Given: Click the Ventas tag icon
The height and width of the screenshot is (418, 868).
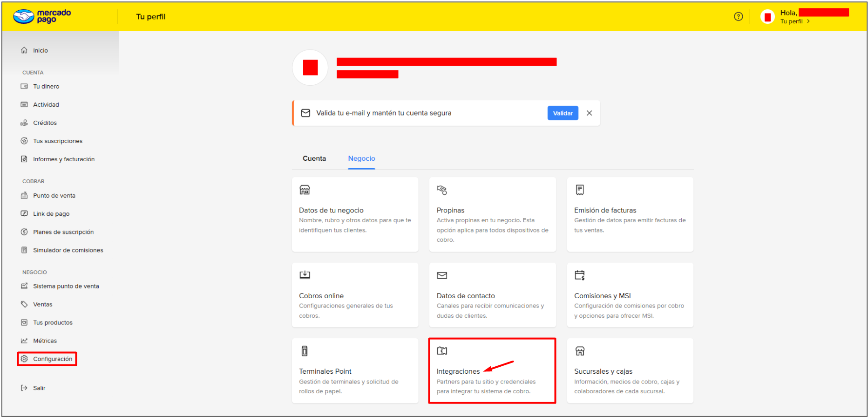Looking at the screenshot, I should pos(24,304).
